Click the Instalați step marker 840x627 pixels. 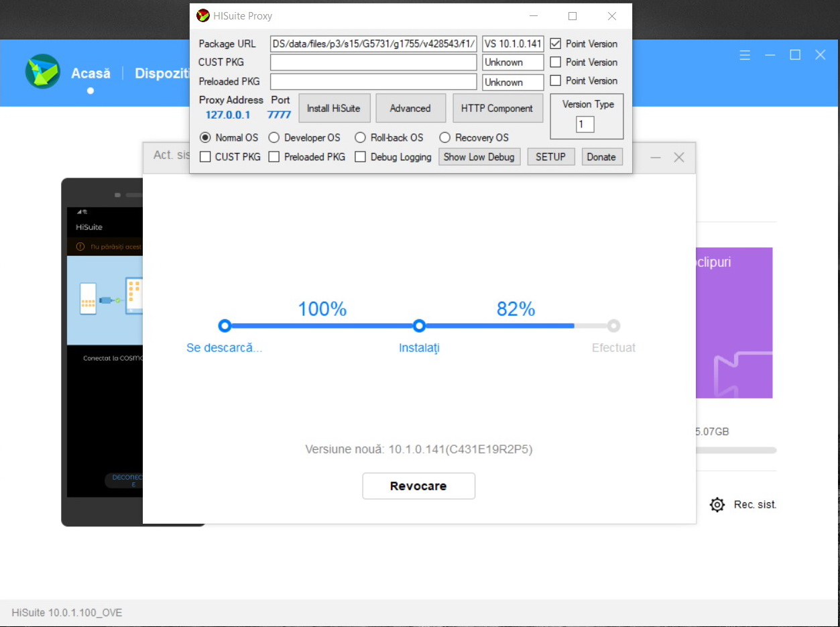(419, 326)
